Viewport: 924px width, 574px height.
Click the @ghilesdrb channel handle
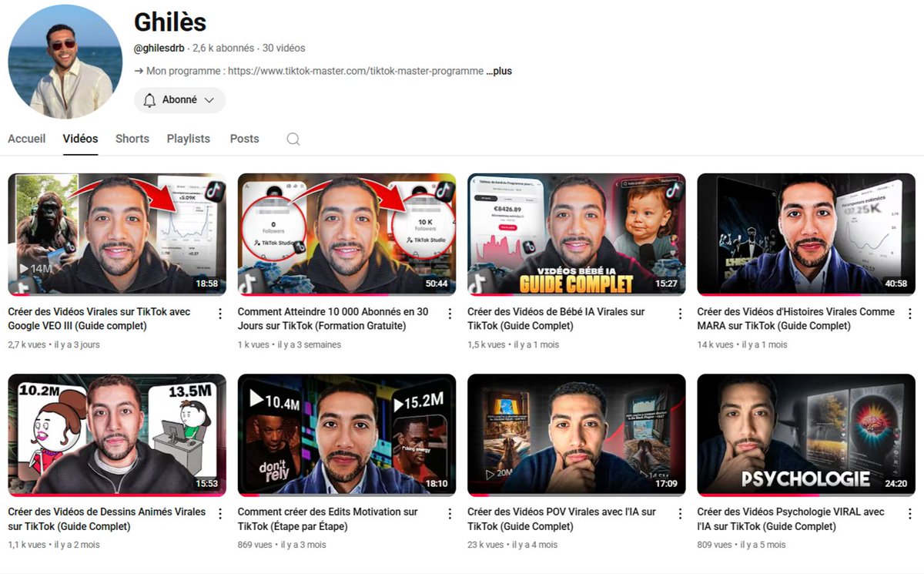(x=159, y=48)
